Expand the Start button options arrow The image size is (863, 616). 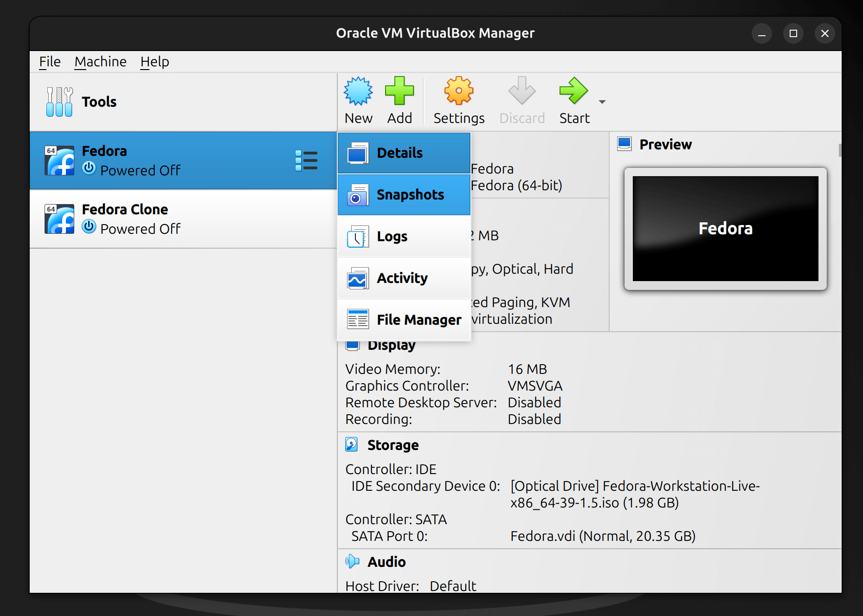pyautogui.click(x=602, y=102)
